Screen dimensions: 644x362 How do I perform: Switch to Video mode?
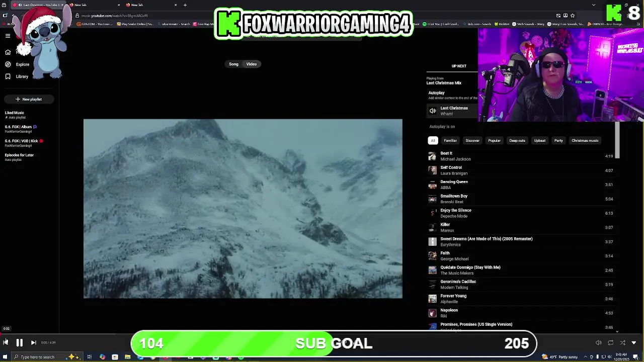click(252, 64)
